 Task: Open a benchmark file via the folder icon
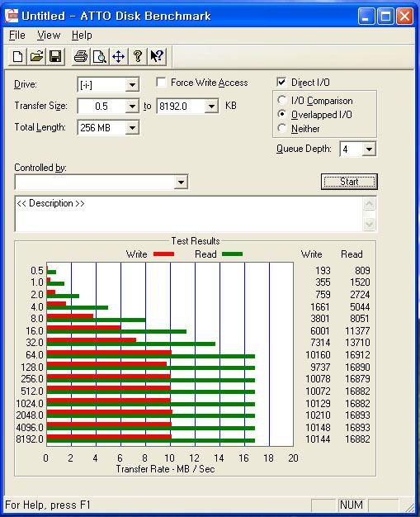(36, 56)
